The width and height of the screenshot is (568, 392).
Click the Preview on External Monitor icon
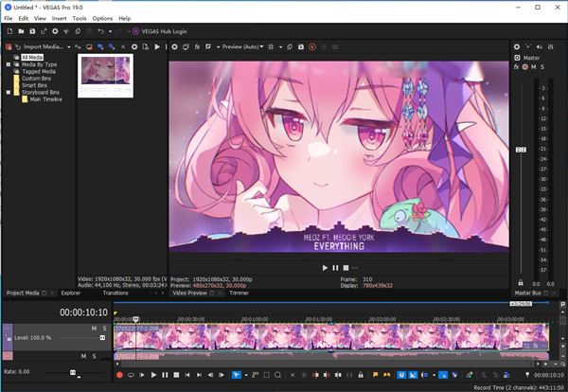click(x=186, y=46)
